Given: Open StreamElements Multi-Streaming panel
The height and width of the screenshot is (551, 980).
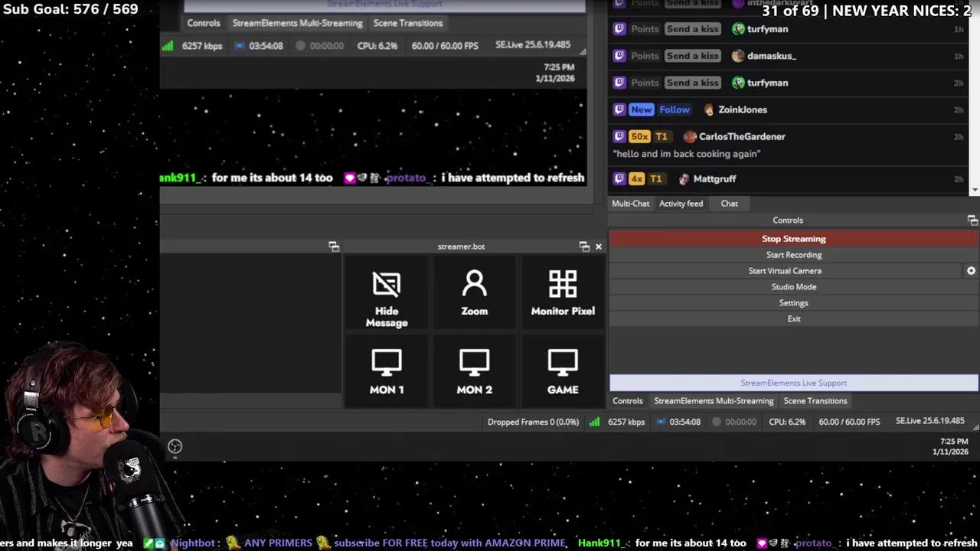Looking at the screenshot, I should pyautogui.click(x=713, y=400).
